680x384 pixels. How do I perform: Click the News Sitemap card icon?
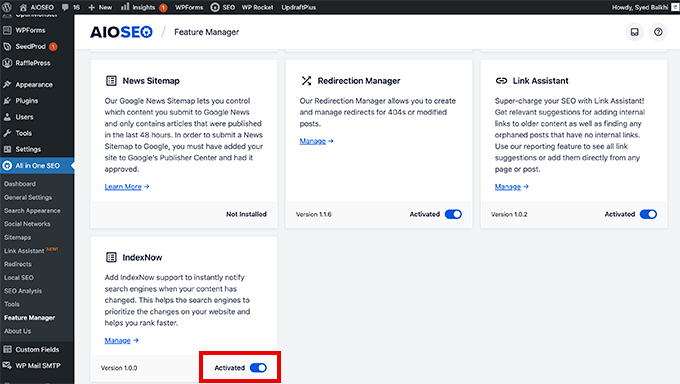click(111, 81)
